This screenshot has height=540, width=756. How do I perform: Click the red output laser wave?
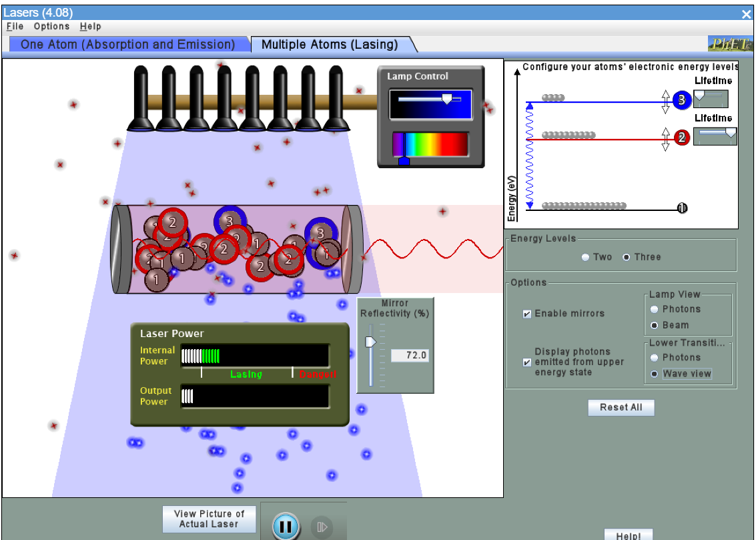click(432, 249)
